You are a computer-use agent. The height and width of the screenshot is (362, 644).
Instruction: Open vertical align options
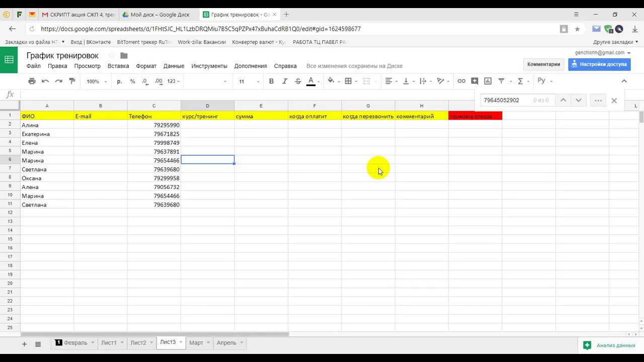coord(408,81)
